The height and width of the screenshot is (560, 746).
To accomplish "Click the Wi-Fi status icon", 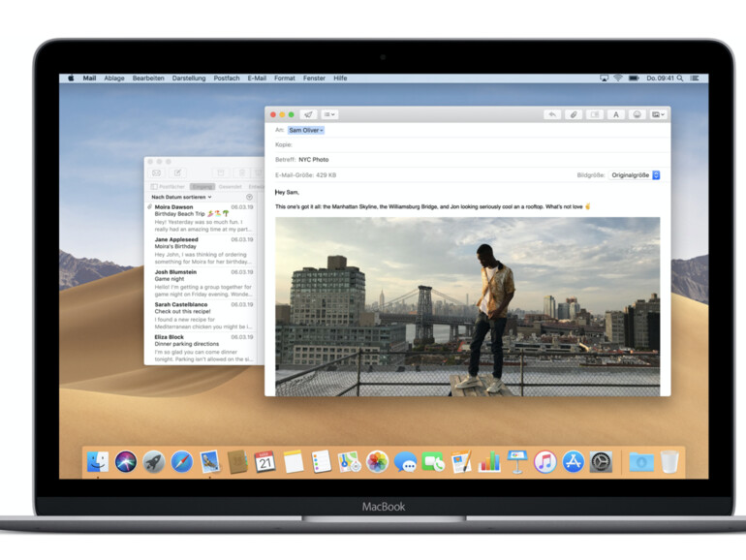I will [x=618, y=78].
